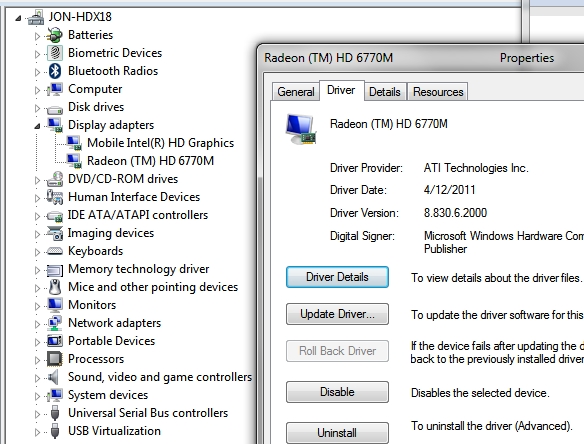Click the Keyboards icon
The image size is (584, 444).
(55, 251)
